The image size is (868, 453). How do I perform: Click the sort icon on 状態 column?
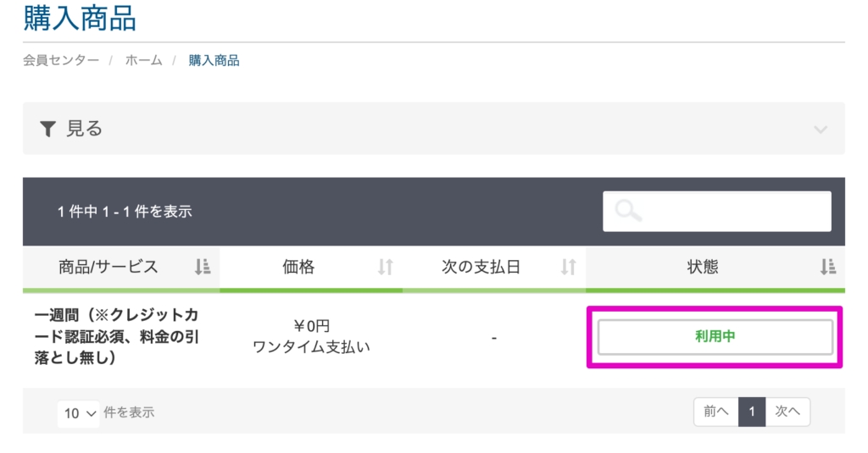(x=828, y=268)
